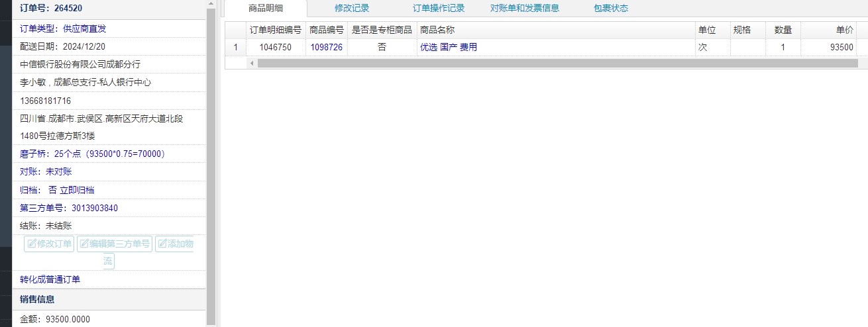Click phone number 13668181716
Screen dimensions: 868x327
[x=45, y=101]
